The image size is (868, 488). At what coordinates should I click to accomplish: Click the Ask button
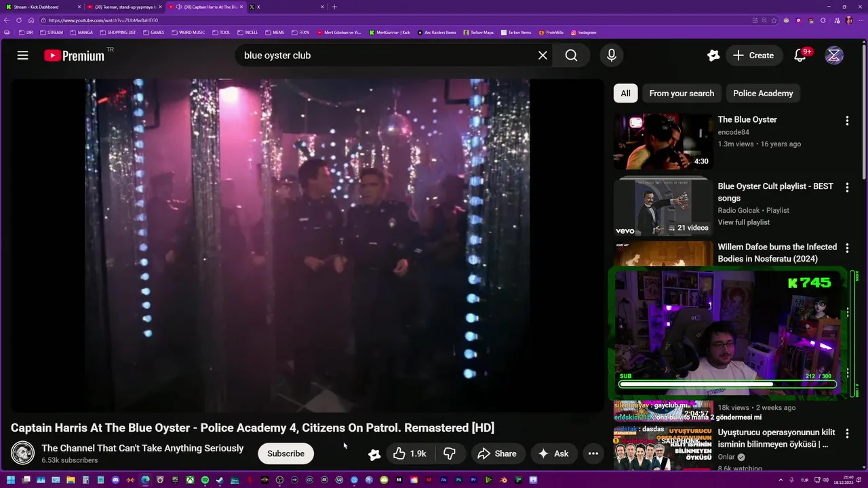[553, 453]
